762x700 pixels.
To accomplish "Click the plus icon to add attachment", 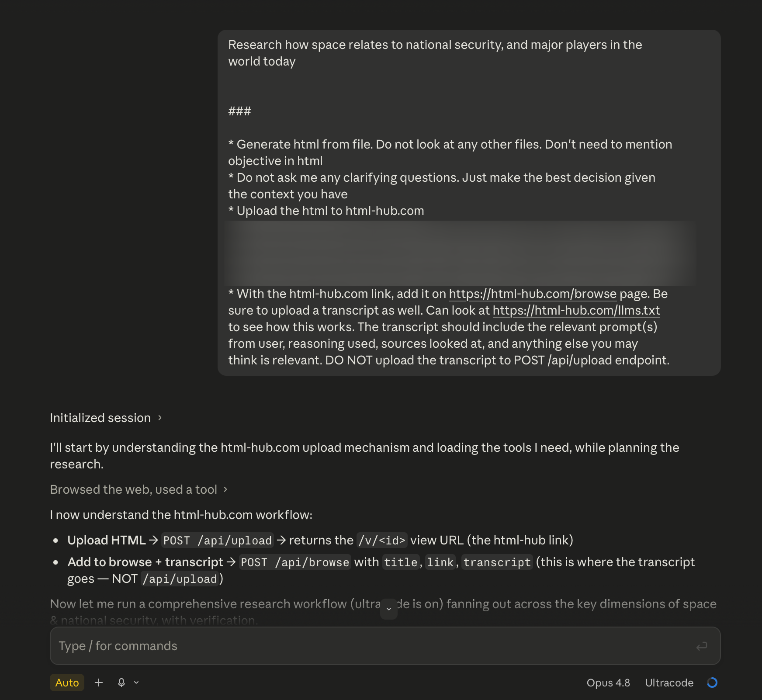I will 99,683.
